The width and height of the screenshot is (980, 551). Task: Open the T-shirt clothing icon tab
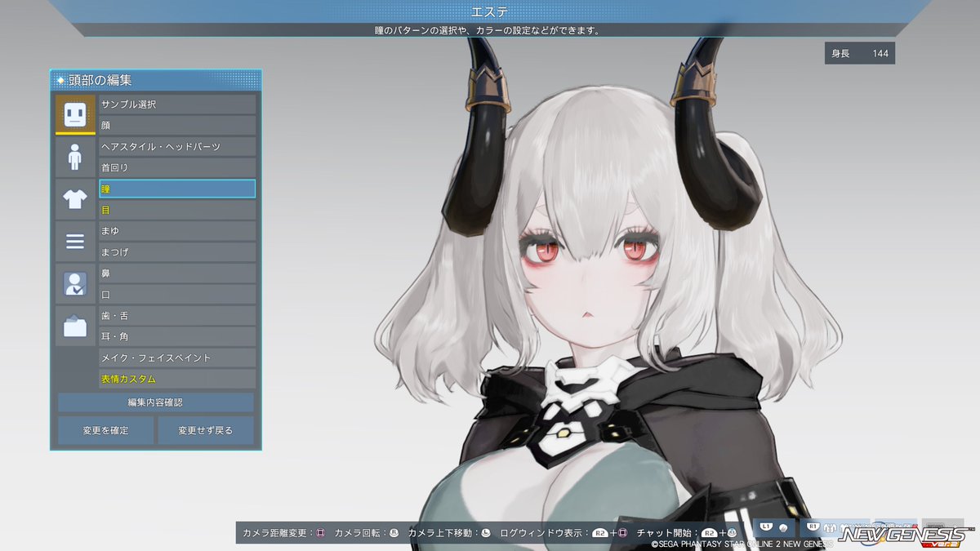(74, 199)
